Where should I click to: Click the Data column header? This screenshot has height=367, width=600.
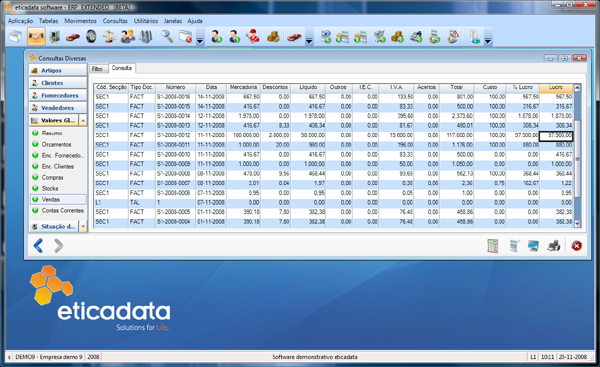coord(211,88)
